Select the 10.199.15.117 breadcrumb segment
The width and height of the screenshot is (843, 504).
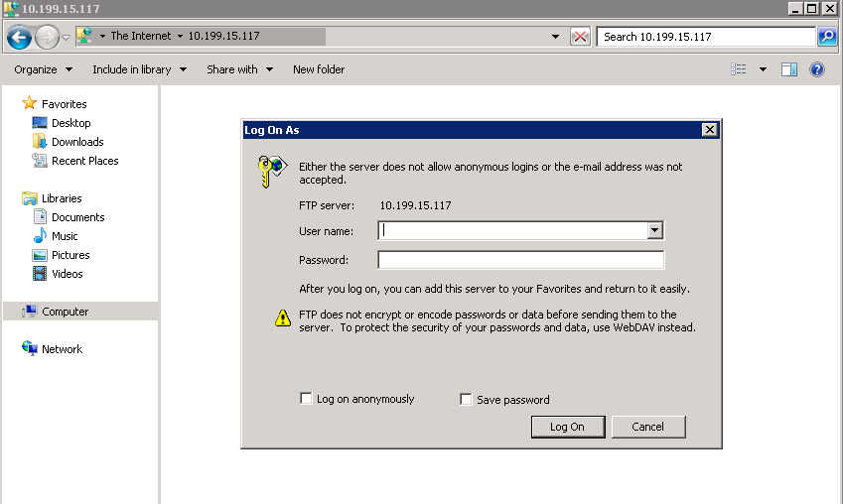(x=223, y=36)
